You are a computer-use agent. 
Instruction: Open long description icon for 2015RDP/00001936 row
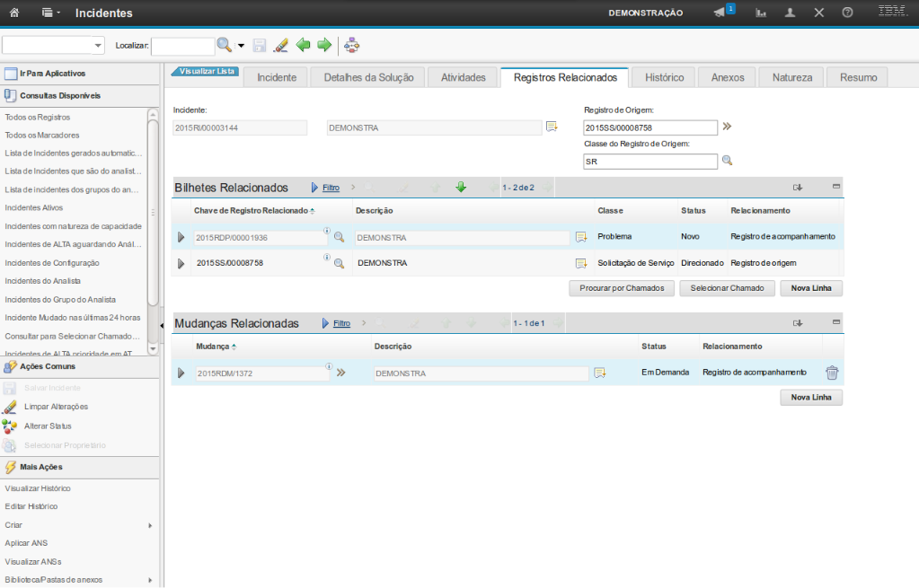coord(581,237)
